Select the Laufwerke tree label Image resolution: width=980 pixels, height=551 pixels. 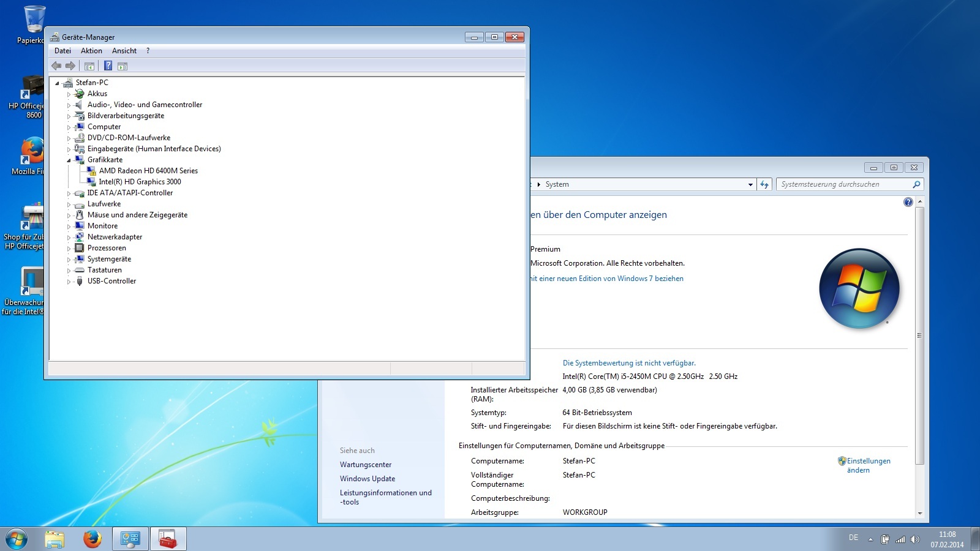pos(104,204)
